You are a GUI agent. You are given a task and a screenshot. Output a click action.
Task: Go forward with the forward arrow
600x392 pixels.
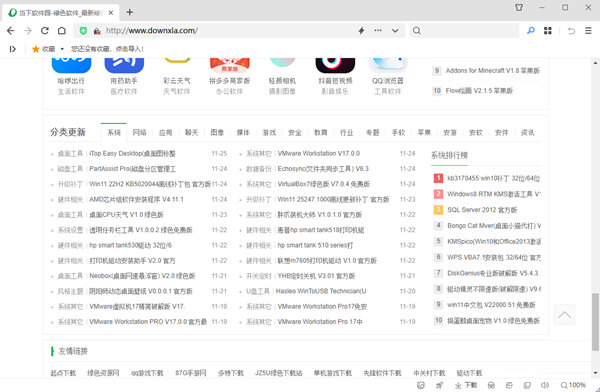pyautogui.click(x=28, y=31)
